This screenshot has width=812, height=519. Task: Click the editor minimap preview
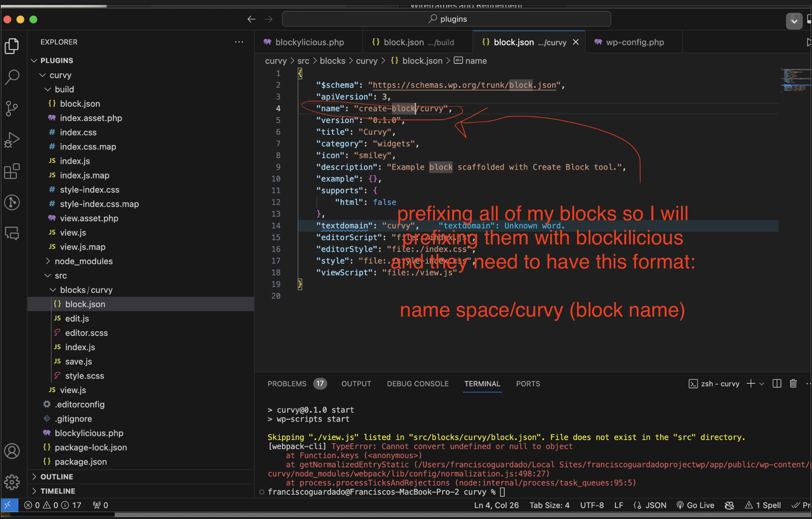tap(795, 80)
